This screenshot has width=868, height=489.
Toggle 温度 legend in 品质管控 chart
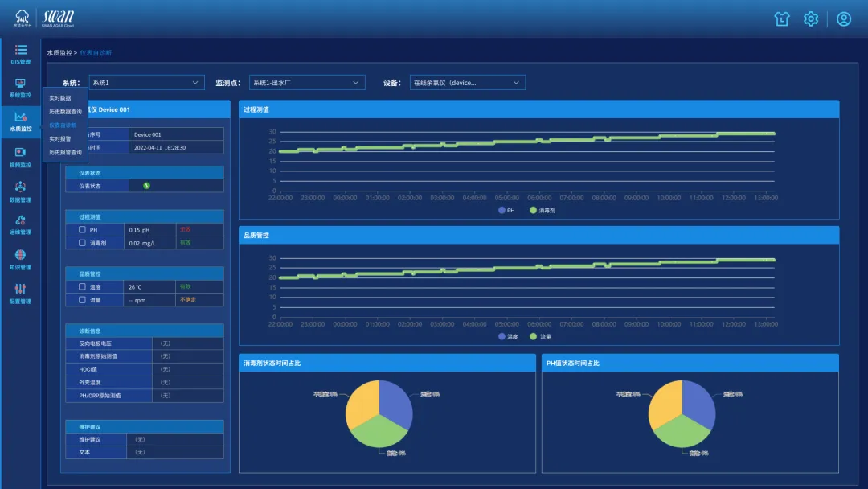pos(508,337)
